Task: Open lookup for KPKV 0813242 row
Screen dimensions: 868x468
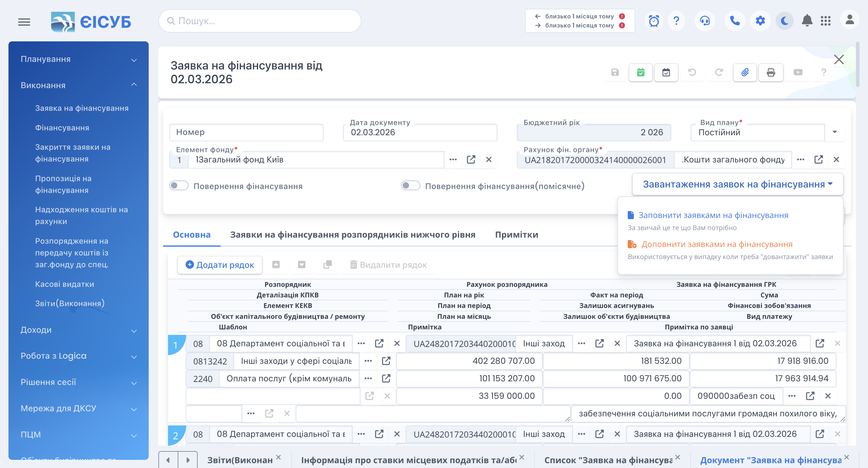Action: [368, 361]
